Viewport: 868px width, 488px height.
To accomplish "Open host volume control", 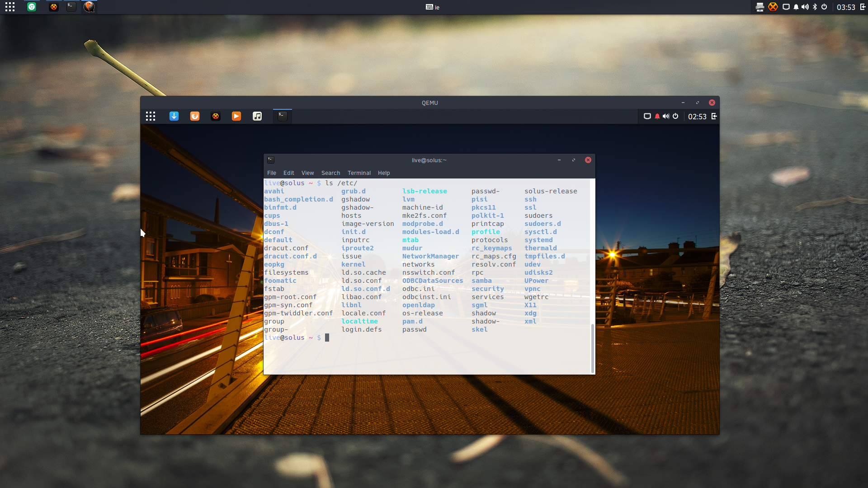I will [805, 7].
